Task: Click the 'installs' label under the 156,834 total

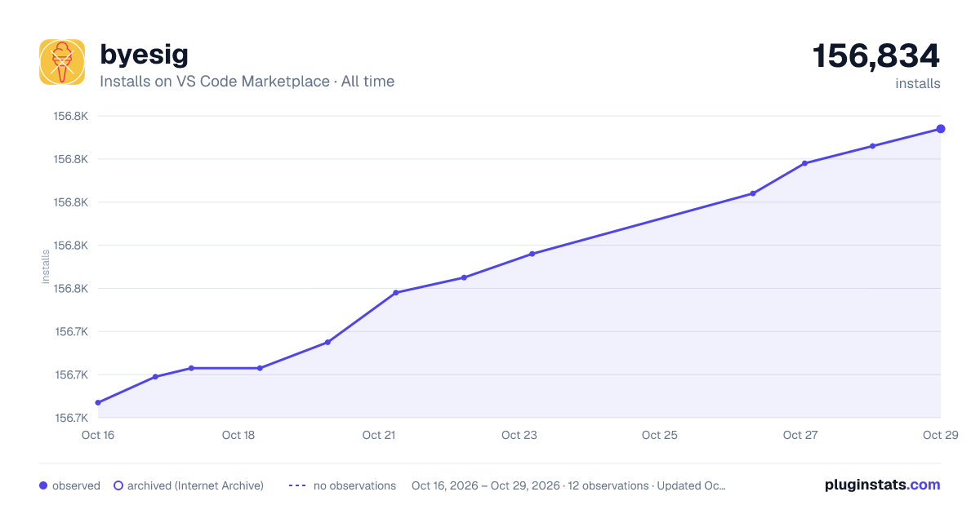Action: click(x=918, y=83)
